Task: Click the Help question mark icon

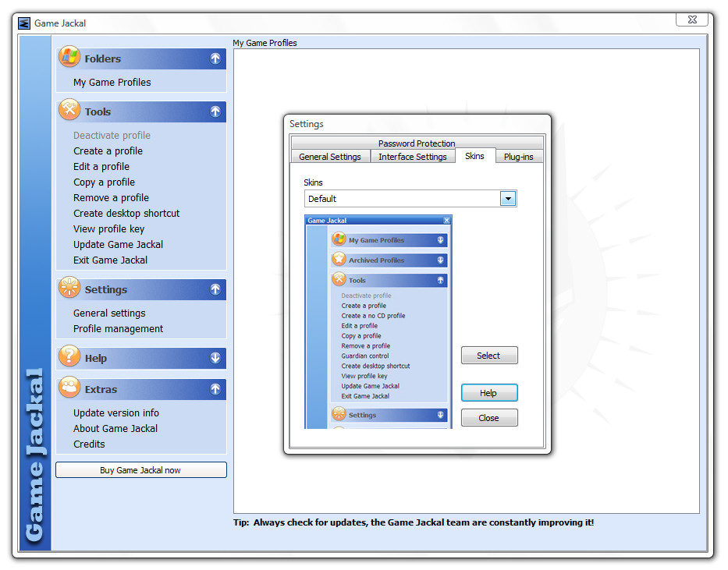Action: (x=69, y=356)
